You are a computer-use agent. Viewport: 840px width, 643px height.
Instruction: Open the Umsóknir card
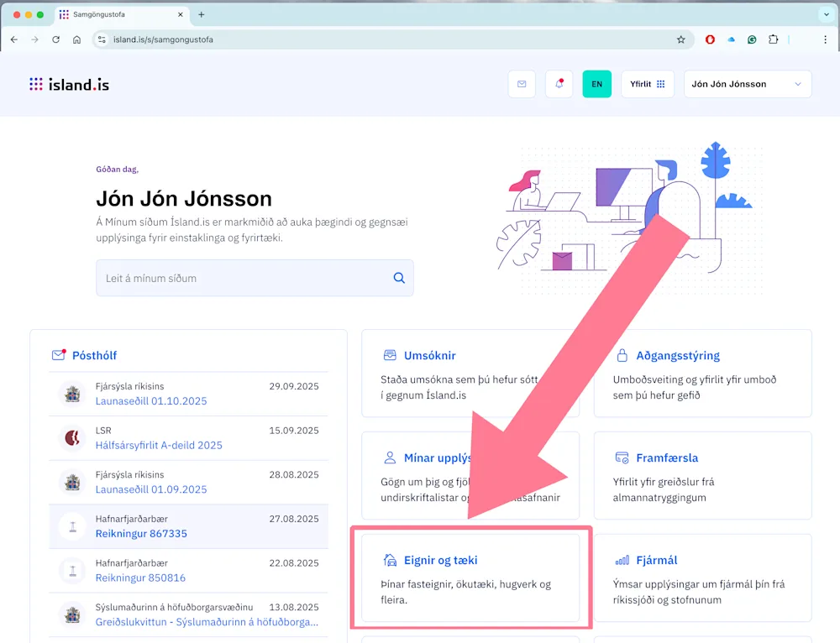pyautogui.click(x=470, y=374)
